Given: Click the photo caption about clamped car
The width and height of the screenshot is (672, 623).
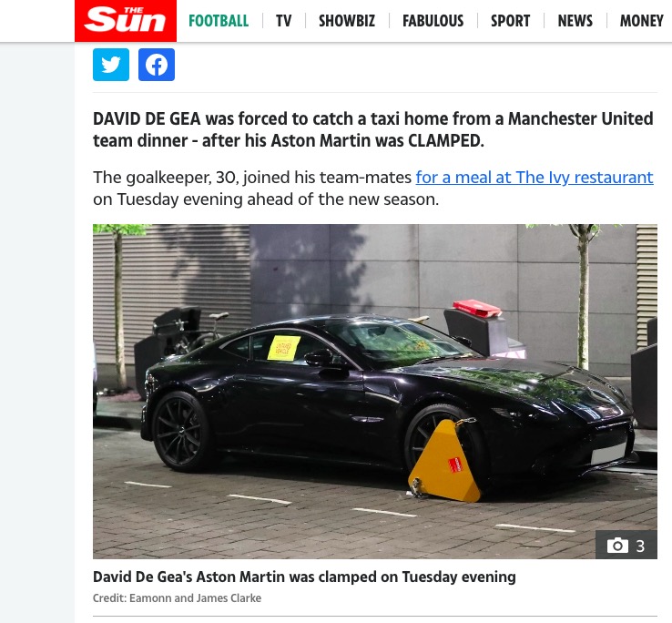Looking at the screenshot, I should click(x=304, y=577).
